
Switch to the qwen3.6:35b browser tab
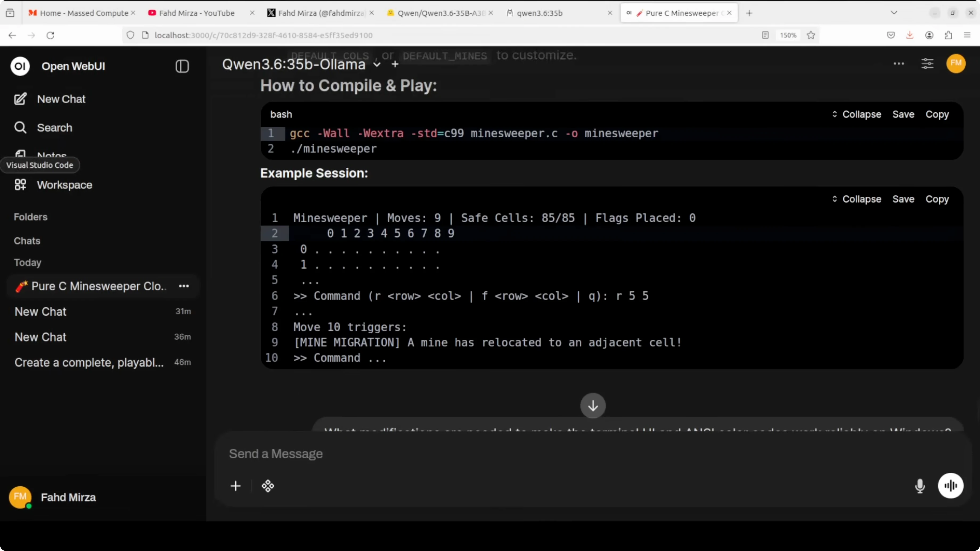pos(539,13)
